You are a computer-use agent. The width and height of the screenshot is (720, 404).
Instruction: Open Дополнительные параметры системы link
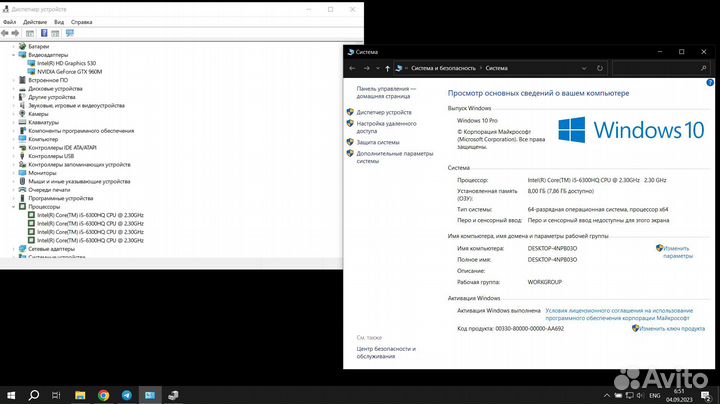click(x=394, y=157)
